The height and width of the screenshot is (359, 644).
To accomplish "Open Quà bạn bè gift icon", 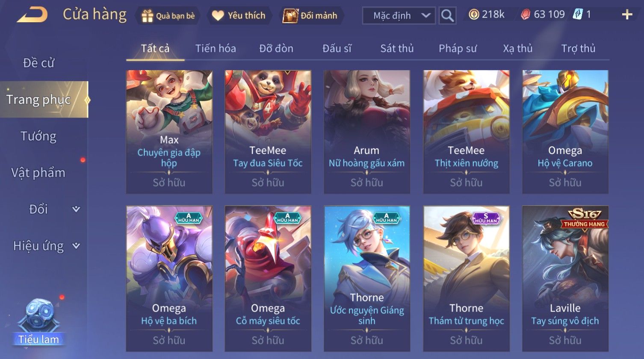I will [147, 16].
